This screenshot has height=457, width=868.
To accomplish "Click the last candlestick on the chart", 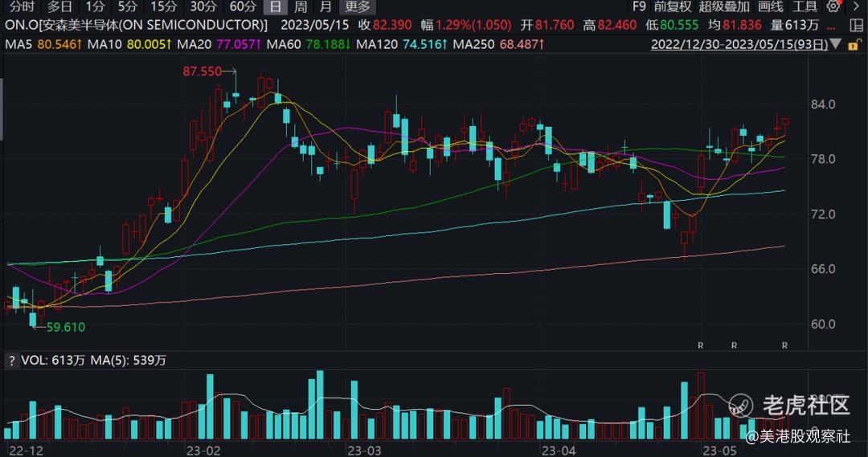I will 785,124.
